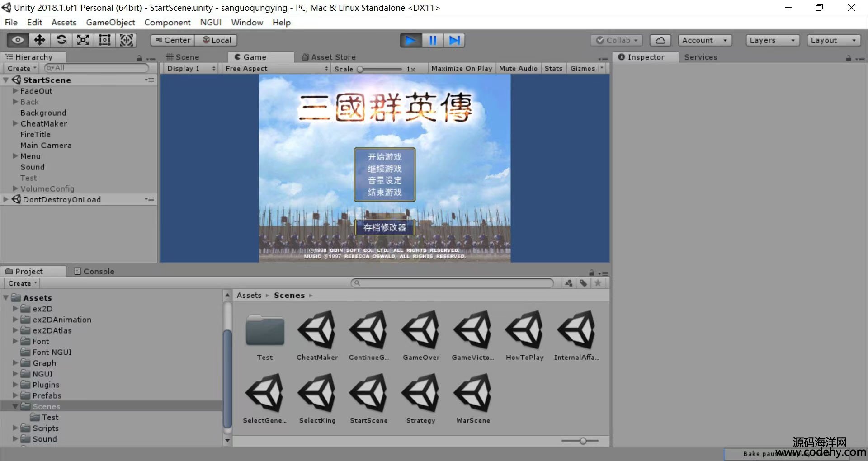Screen dimensions: 868x461
Task: Select the Rotate tool
Action: click(x=61, y=40)
